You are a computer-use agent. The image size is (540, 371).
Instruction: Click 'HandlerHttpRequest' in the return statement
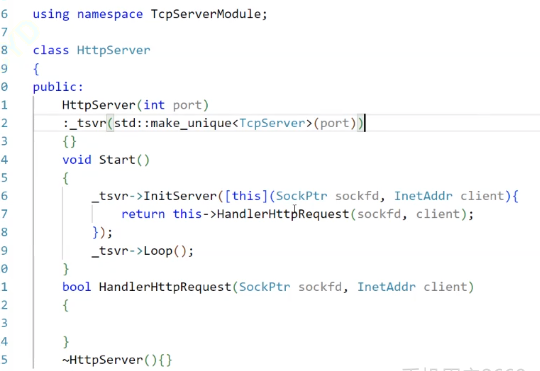283,214
